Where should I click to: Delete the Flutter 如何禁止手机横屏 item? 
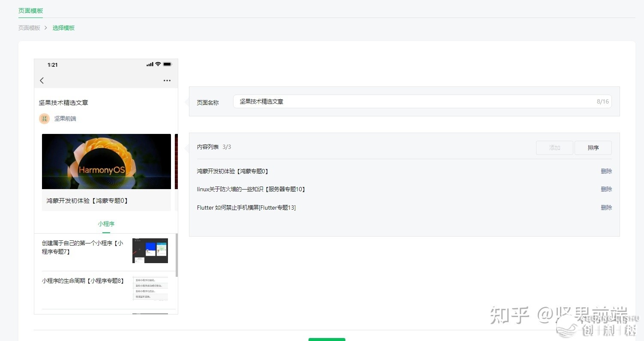[606, 208]
